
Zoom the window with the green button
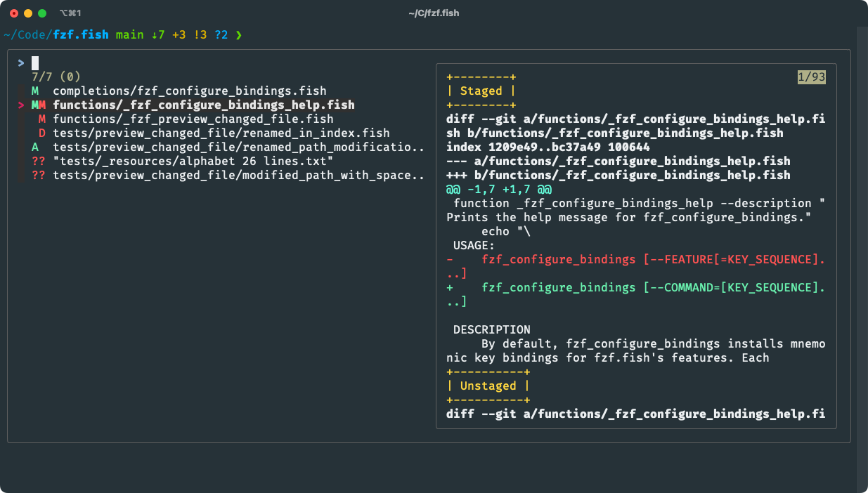(42, 13)
